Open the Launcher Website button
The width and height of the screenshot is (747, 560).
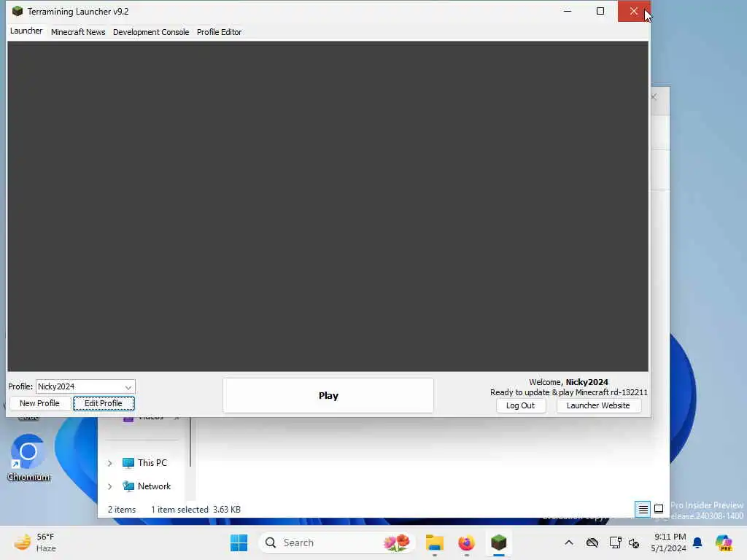[x=598, y=405]
